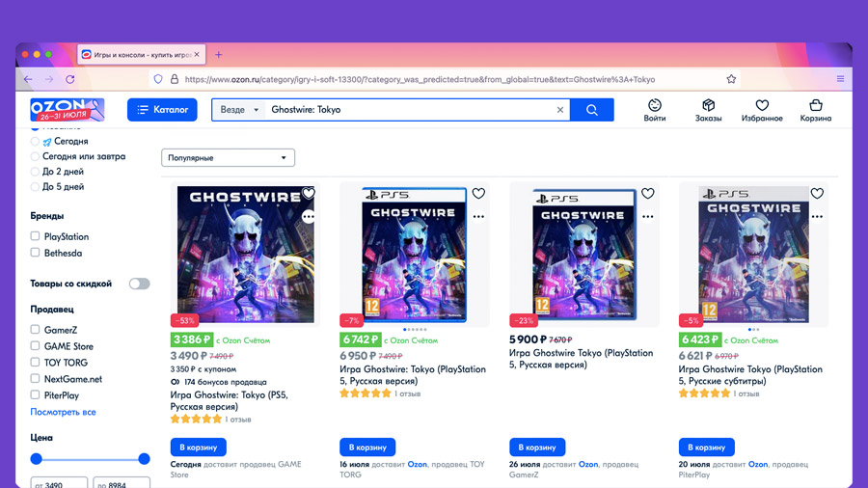
Task: Open Ghostwire Tokyo Русские субтитры product title
Action: pos(750,375)
